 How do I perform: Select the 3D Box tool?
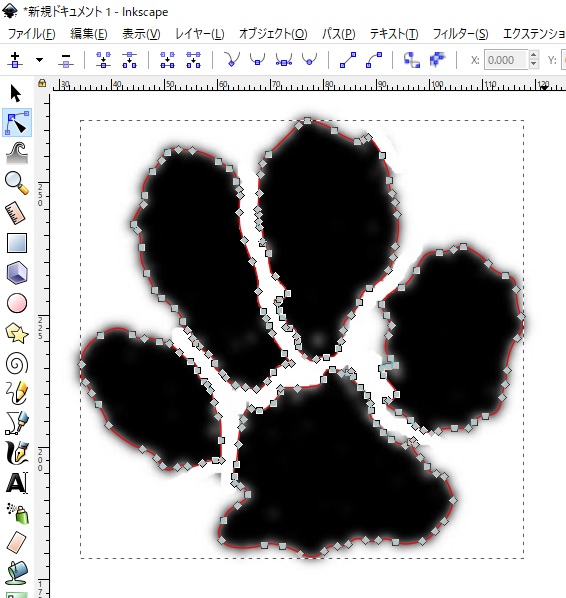pos(17,273)
